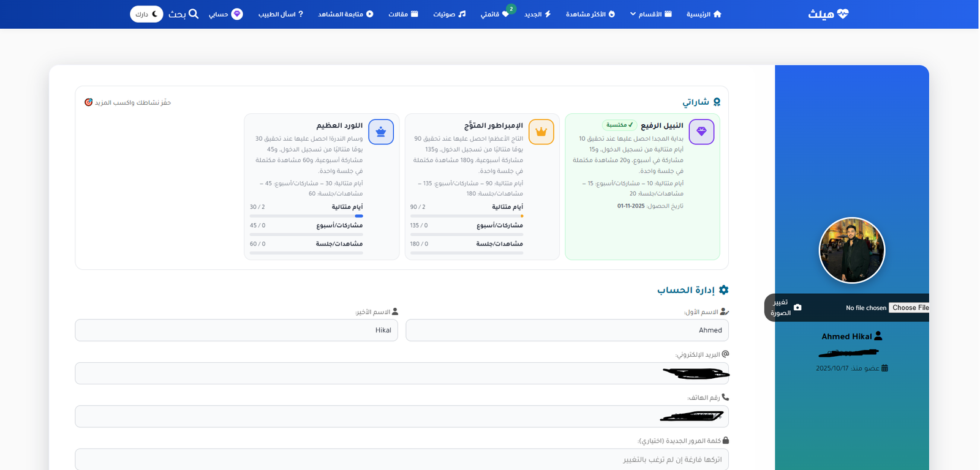Open قائمتي favorites list
Image resolution: width=980 pixels, height=470 pixels.
click(494, 14)
